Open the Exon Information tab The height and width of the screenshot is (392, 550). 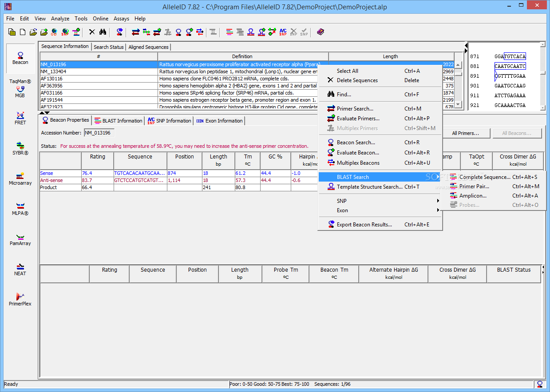219,121
